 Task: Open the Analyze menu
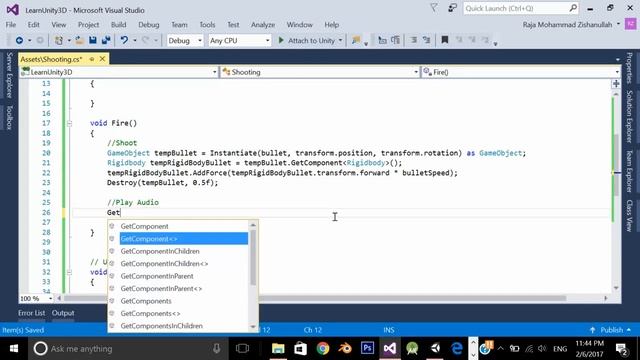[x=263, y=24]
